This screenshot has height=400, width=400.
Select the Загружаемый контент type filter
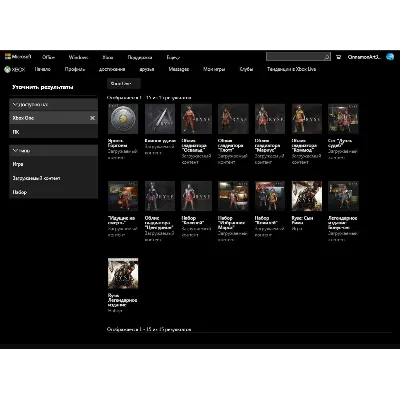[x=53, y=178]
